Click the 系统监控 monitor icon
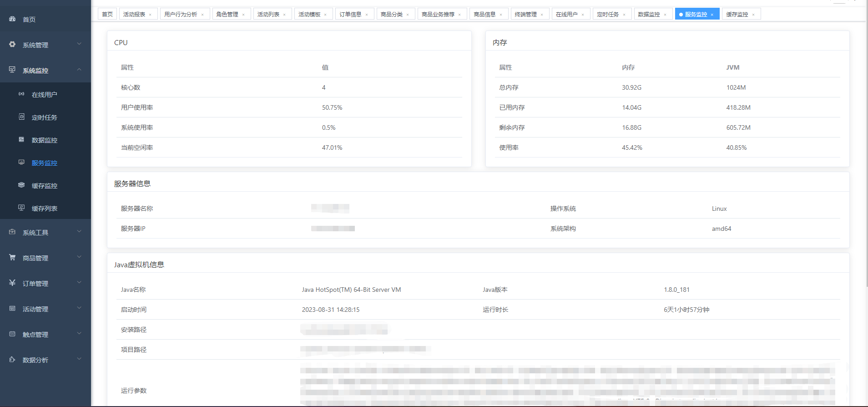The height and width of the screenshot is (407, 868). click(x=12, y=70)
